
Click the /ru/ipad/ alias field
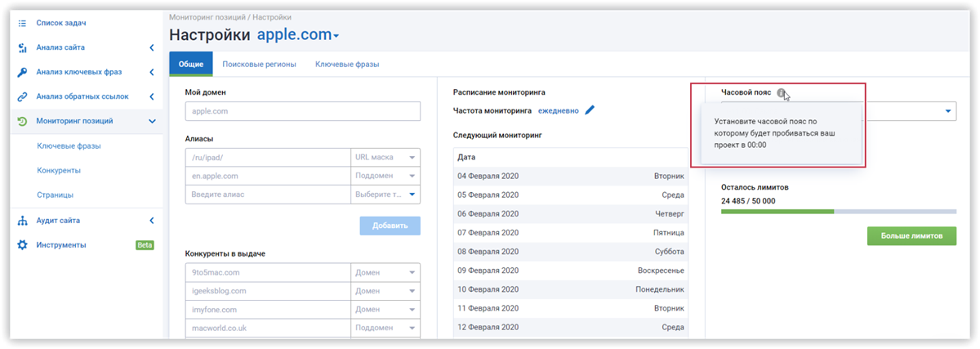268,157
